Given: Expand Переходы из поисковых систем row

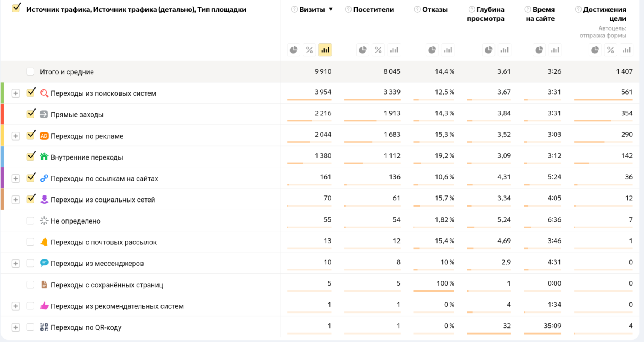Looking at the screenshot, I should [x=15, y=93].
